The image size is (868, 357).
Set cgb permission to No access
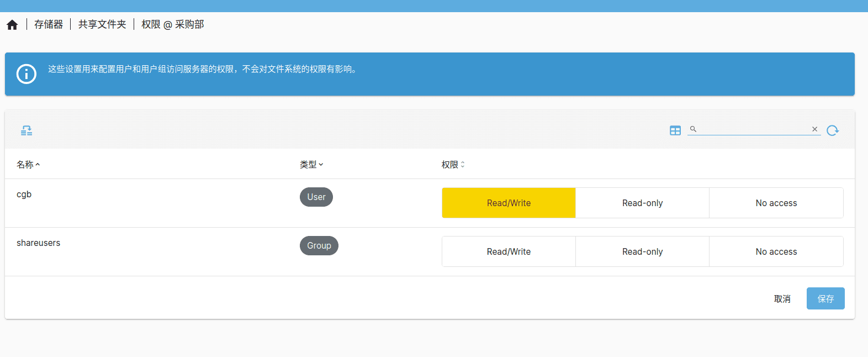(776, 203)
